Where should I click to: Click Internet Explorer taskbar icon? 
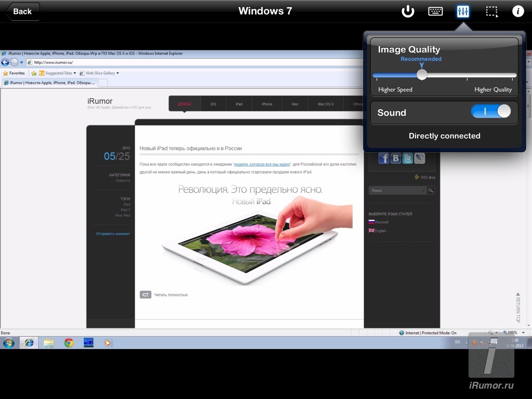pos(29,343)
